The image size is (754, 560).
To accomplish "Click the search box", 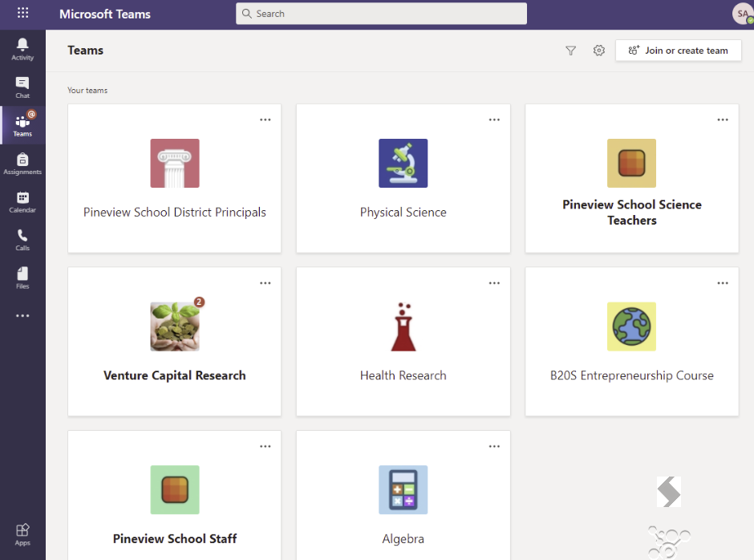I will click(381, 14).
